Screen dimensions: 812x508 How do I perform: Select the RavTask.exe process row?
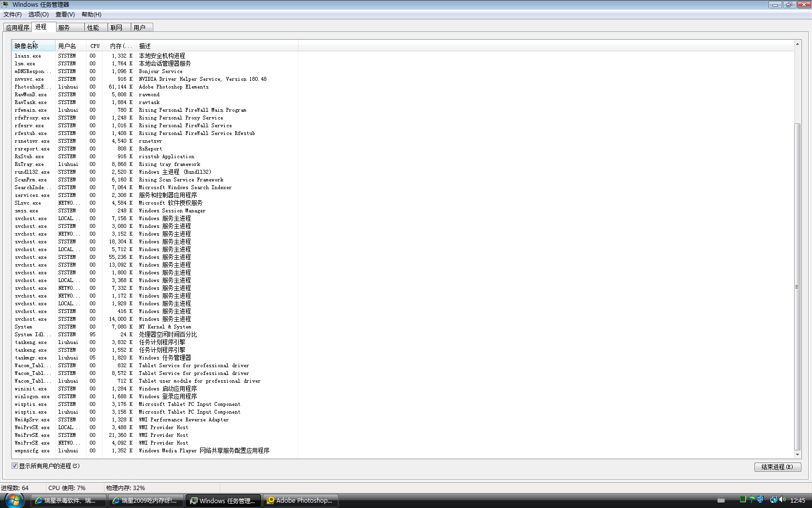[155, 102]
